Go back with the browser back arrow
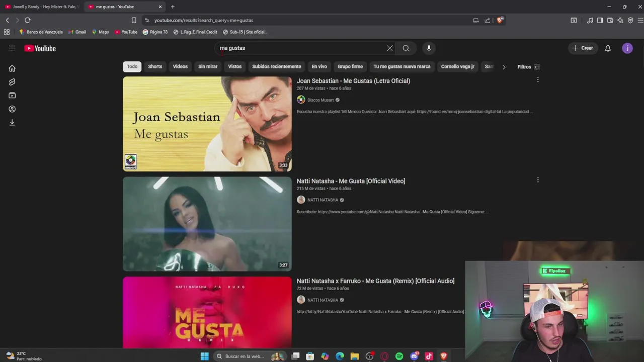Viewport: 644px width, 362px height. tap(7, 20)
